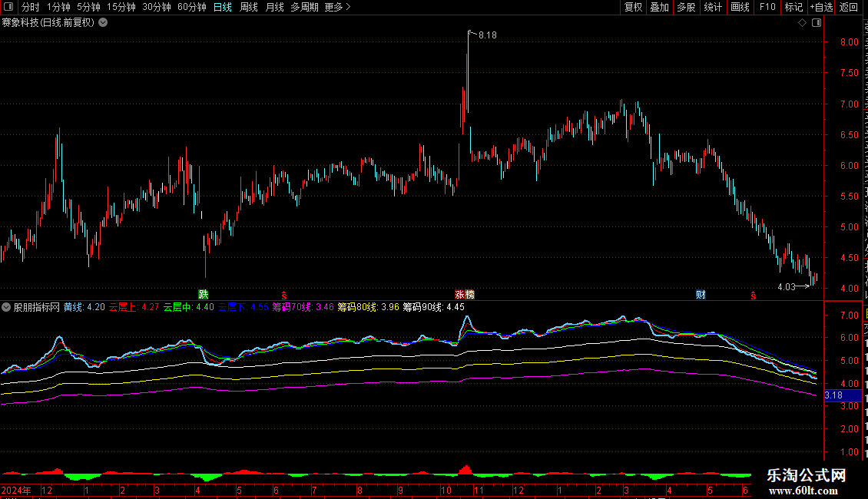868x499 pixels.
Task: Select the 60分钟 period tab
Action: [x=192, y=7]
